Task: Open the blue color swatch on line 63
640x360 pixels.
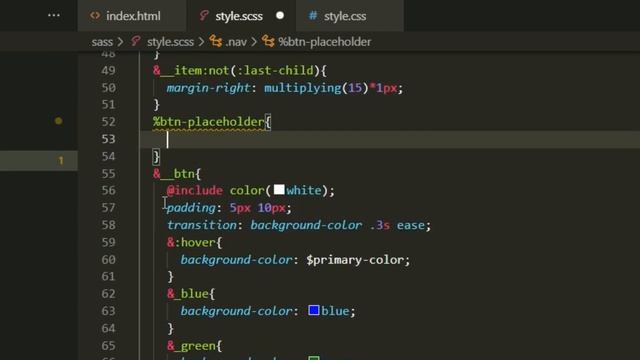Action: 314,310
